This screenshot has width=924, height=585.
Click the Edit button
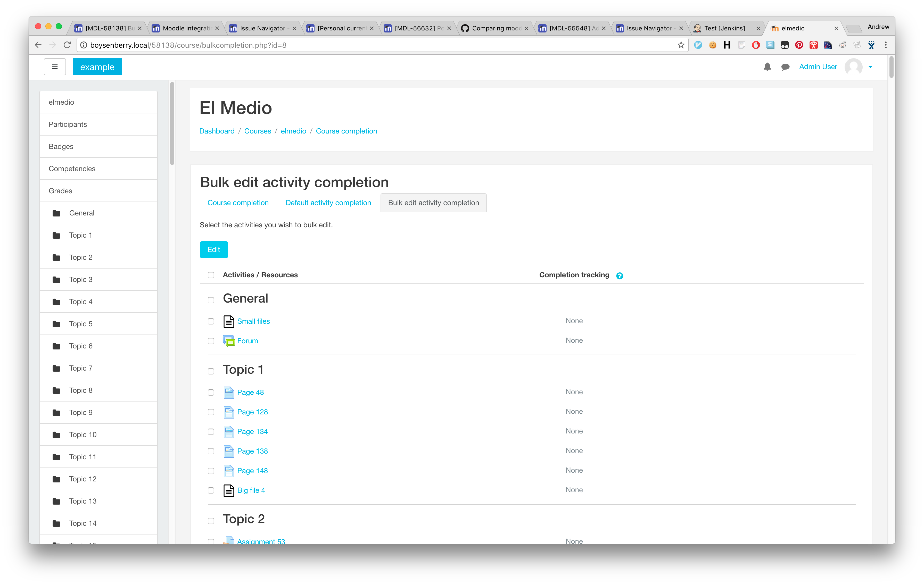[x=214, y=249]
